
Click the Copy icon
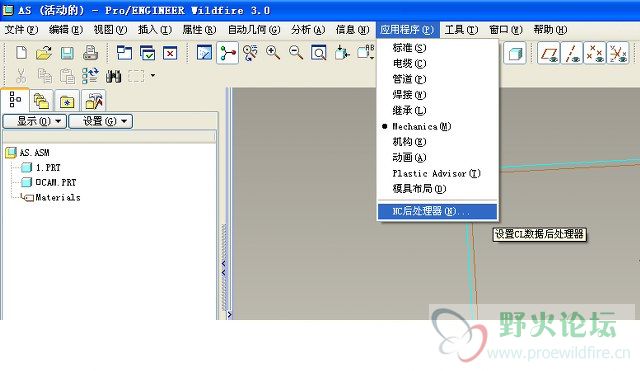(x=44, y=76)
